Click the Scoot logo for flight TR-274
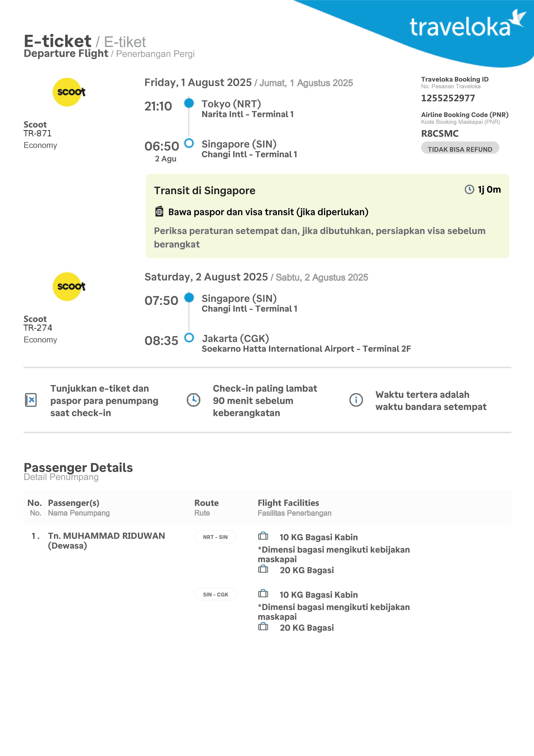The width and height of the screenshot is (534, 756). click(x=68, y=286)
